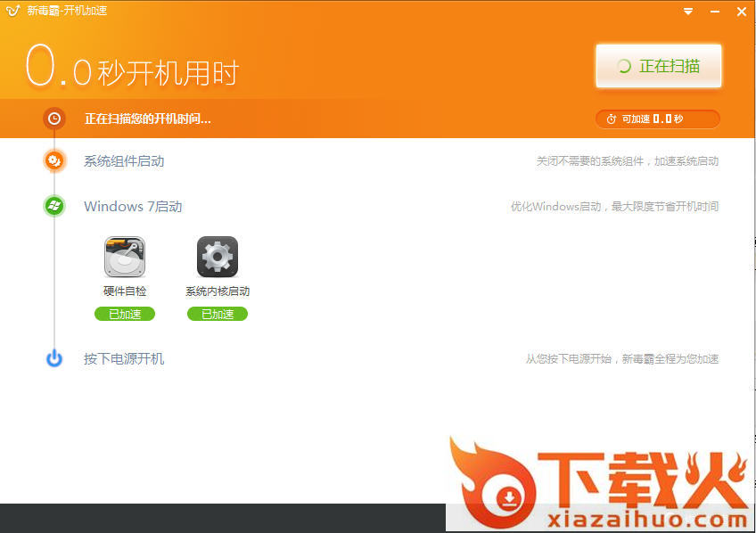This screenshot has width=756, height=533.
Task: Click the blue power icon for 按下电源开机
Action: 54,358
